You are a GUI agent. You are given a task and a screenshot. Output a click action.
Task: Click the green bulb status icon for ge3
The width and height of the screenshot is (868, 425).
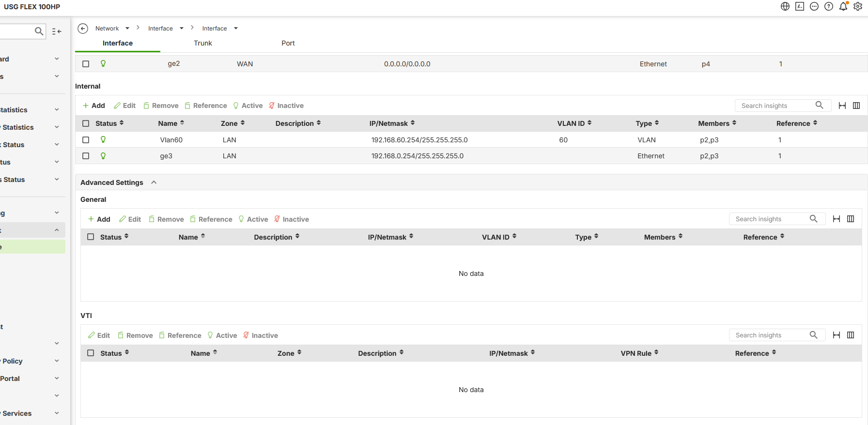tap(103, 156)
